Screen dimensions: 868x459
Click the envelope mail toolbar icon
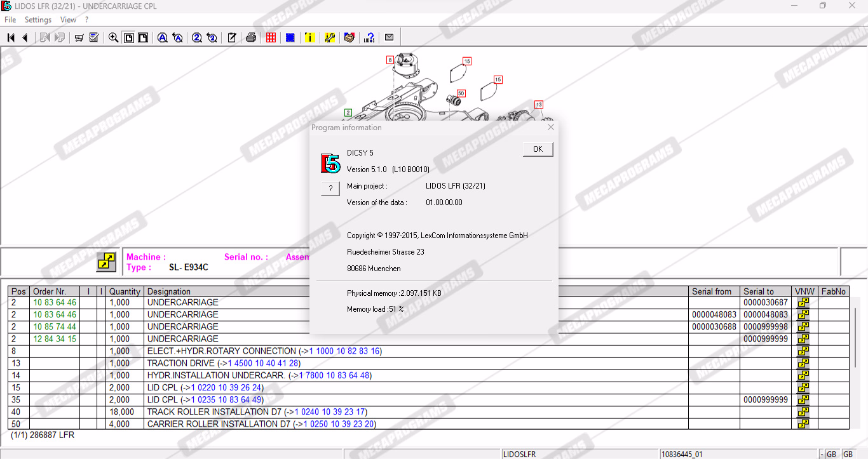390,37
